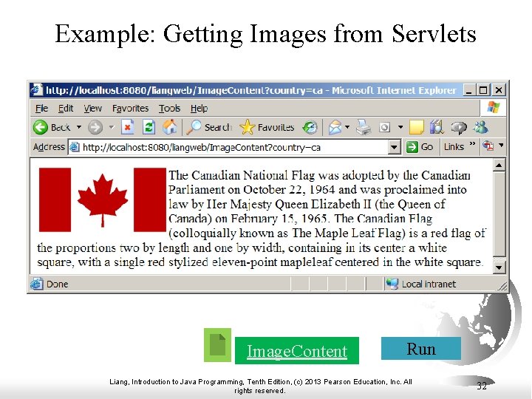Click the IE icon in title bar

point(36,89)
